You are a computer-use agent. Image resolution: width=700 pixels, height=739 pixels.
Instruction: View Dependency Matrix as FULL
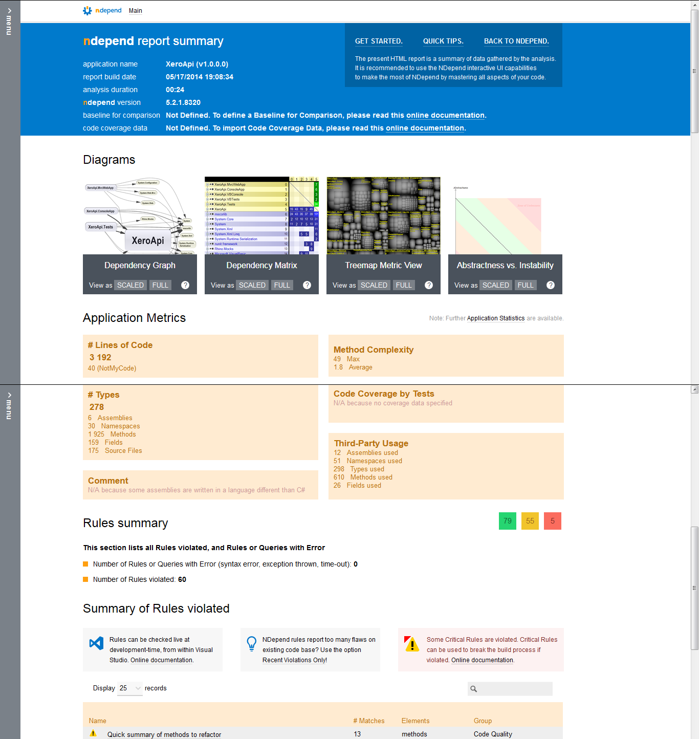click(282, 285)
